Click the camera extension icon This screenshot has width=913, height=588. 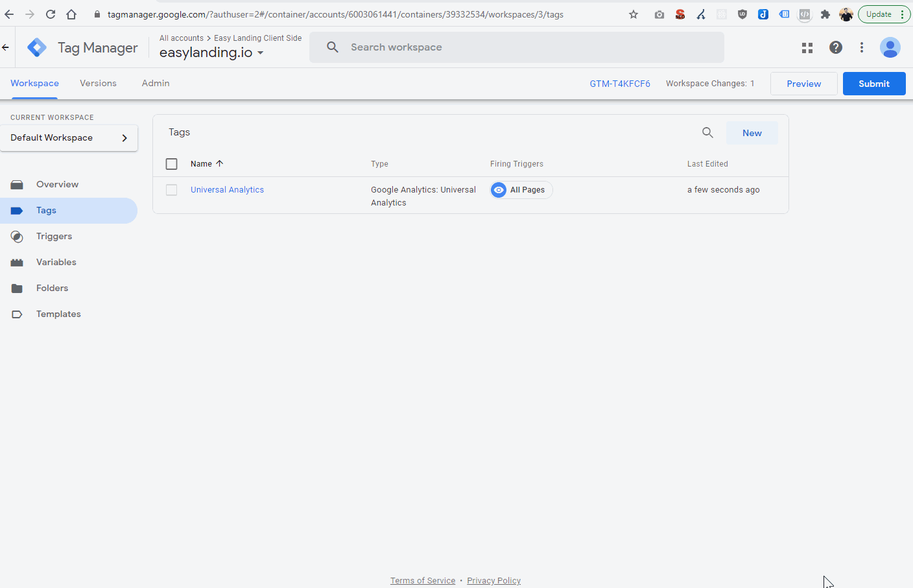[659, 14]
